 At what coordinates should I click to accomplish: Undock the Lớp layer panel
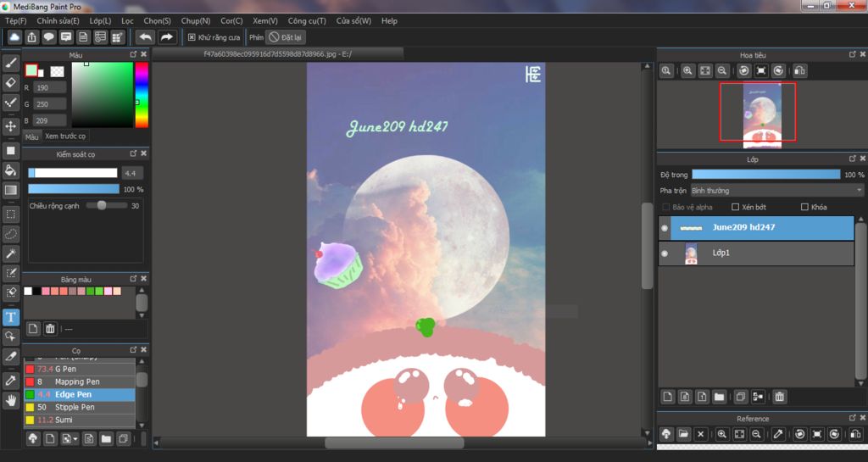point(853,159)
